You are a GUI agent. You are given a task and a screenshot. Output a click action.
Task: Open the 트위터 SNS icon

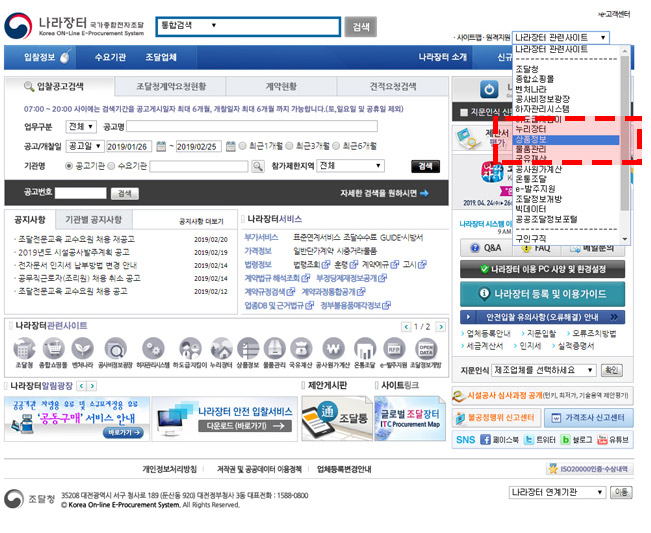click(529, 440)
